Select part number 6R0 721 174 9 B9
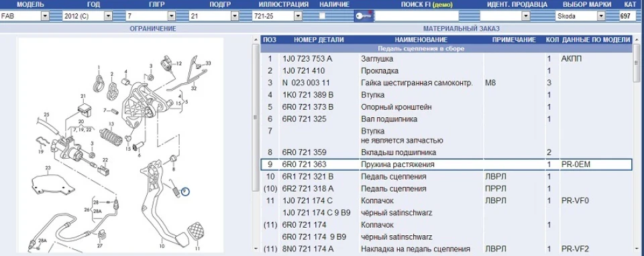The width and height of the screenshot is (644, 256). coord(314,237)
